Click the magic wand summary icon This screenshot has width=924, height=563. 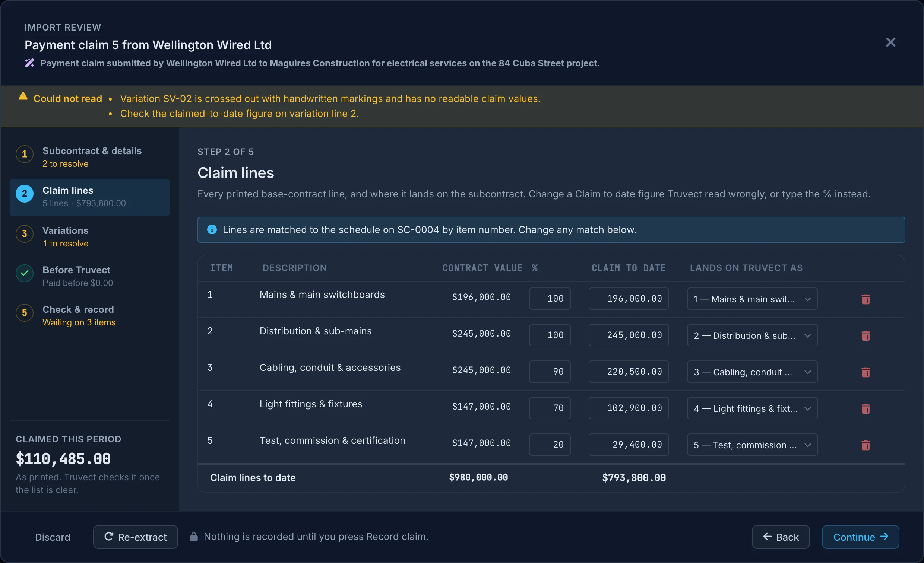30,63
